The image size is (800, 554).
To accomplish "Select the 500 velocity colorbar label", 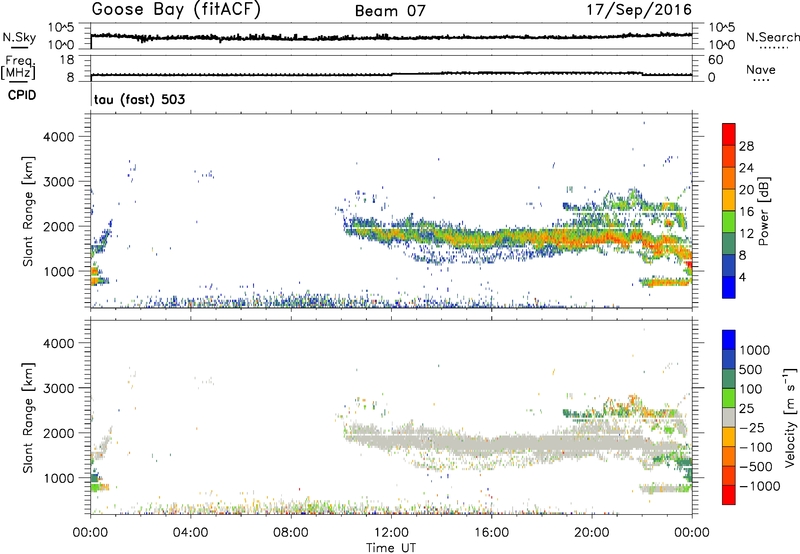I will click(751, 369).
